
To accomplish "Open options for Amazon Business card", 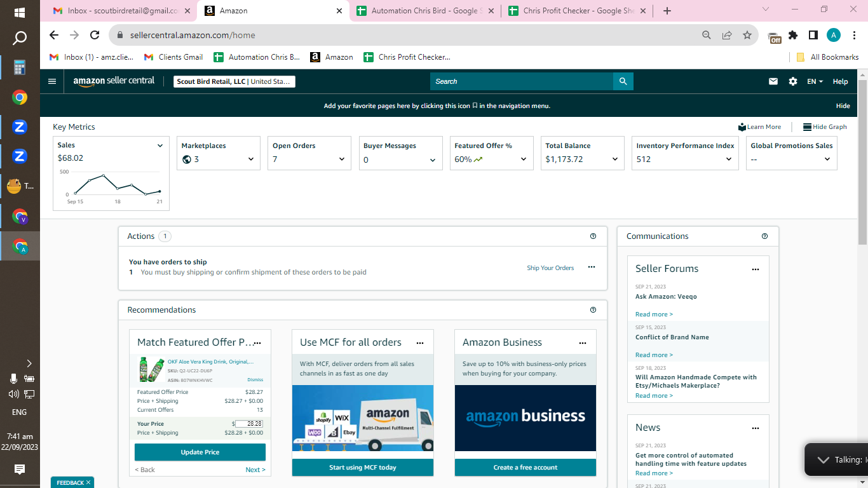I will click(583, 343).
